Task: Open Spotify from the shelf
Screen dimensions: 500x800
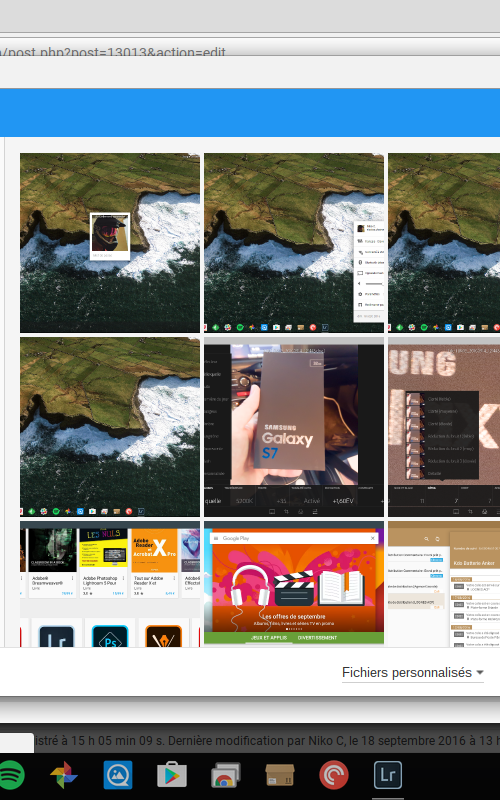Action: [9, 775]
